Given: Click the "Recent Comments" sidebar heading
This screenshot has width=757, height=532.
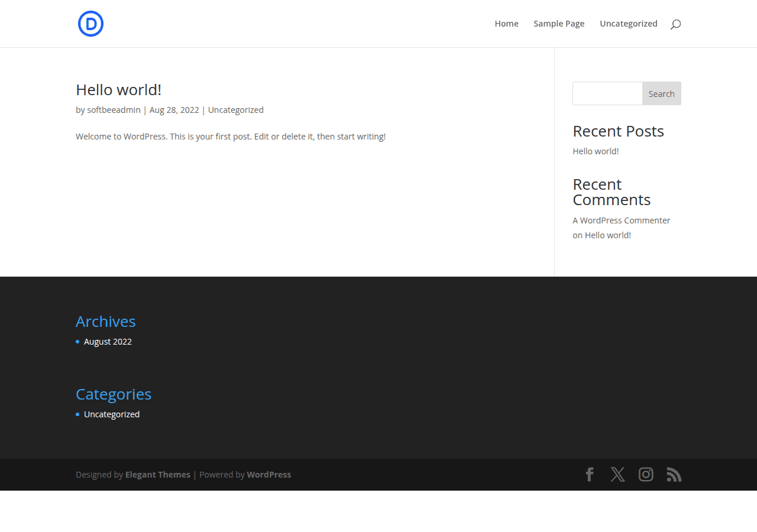Looking at the screenshot, I should pos(612,192).
